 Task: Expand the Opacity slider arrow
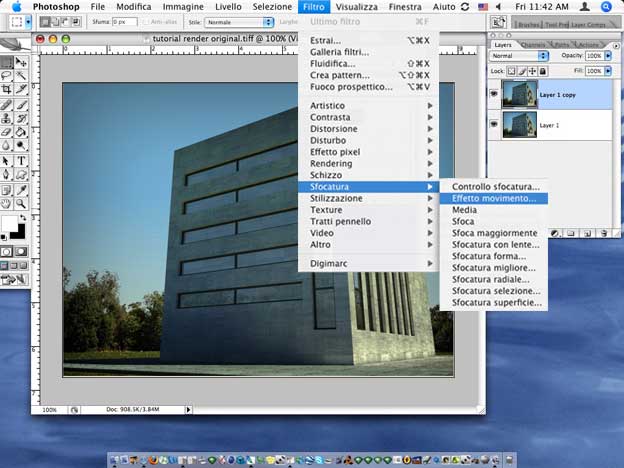point(608,56)
